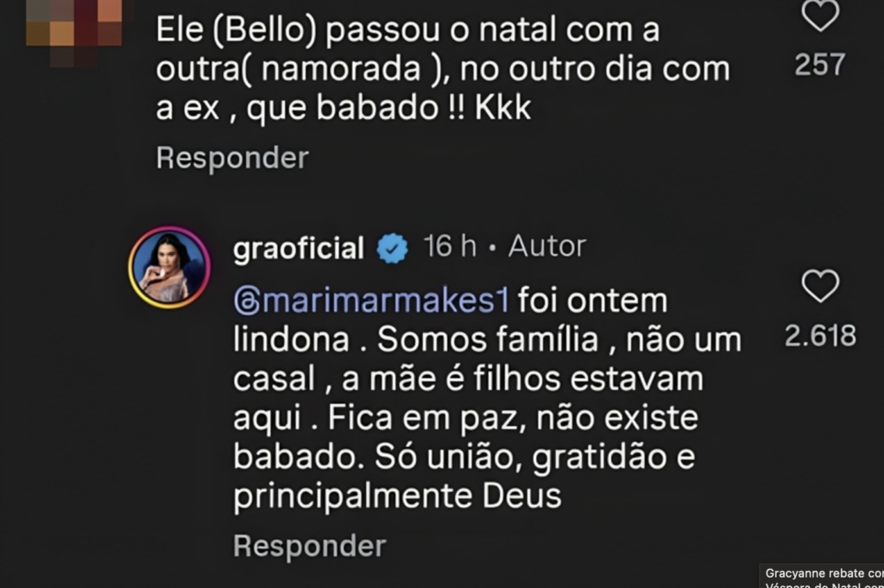View the 2.618 likes count

820,336
